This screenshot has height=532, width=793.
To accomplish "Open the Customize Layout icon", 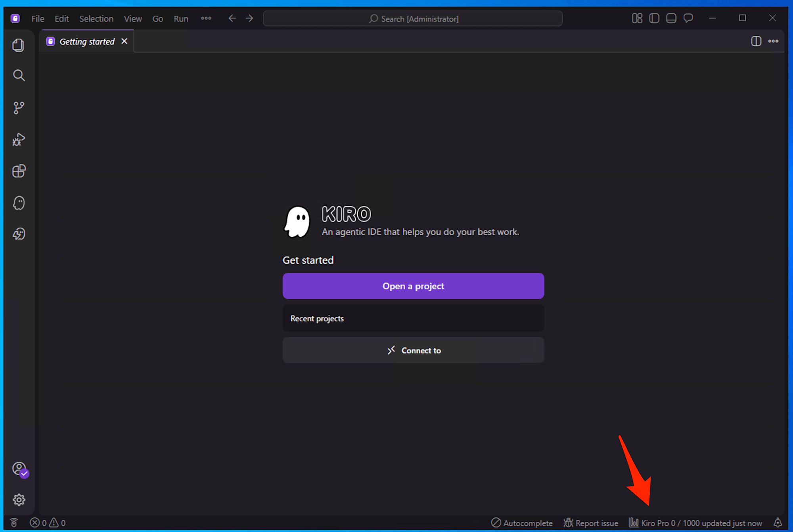I will 637,18.
